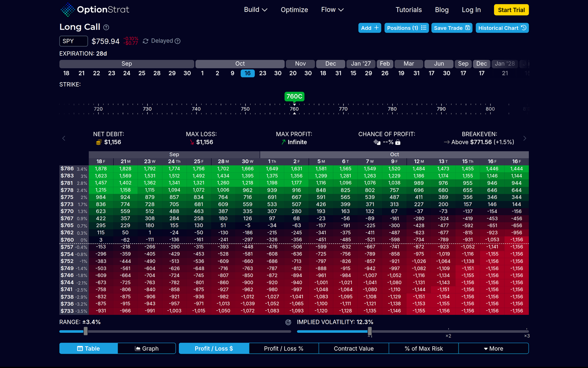Click the '24 Th' column header
The height and width of the screenshot is (368, 588).
(174, 162)
